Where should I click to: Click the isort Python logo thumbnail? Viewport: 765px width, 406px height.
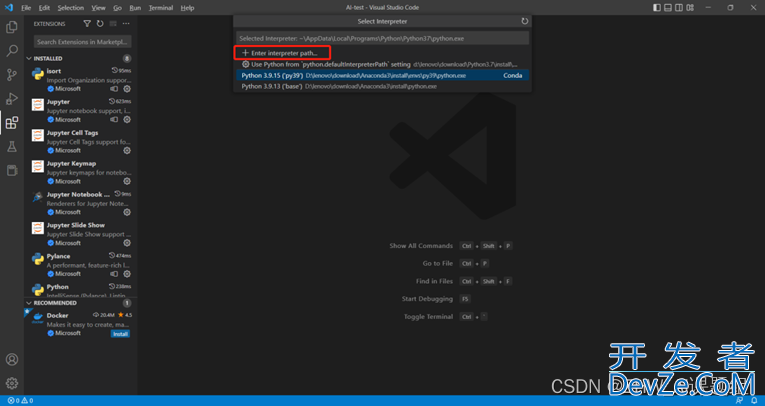pyautogui.click(x=38, y=74)
